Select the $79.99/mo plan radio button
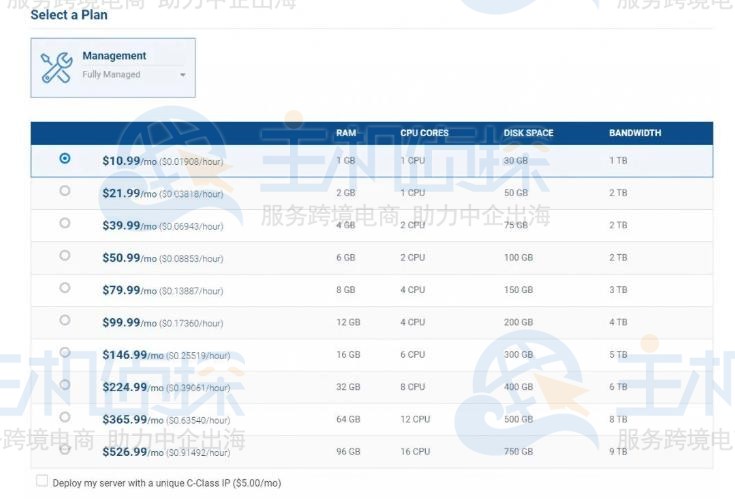 coord(65,288)
